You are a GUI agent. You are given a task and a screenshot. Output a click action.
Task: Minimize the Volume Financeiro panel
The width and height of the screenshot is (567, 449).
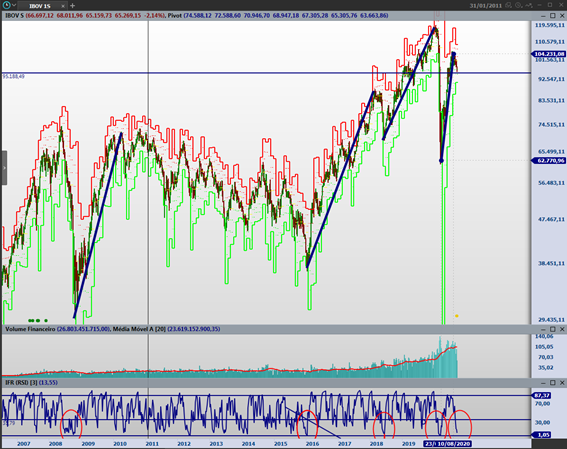(x=543, y=329)
